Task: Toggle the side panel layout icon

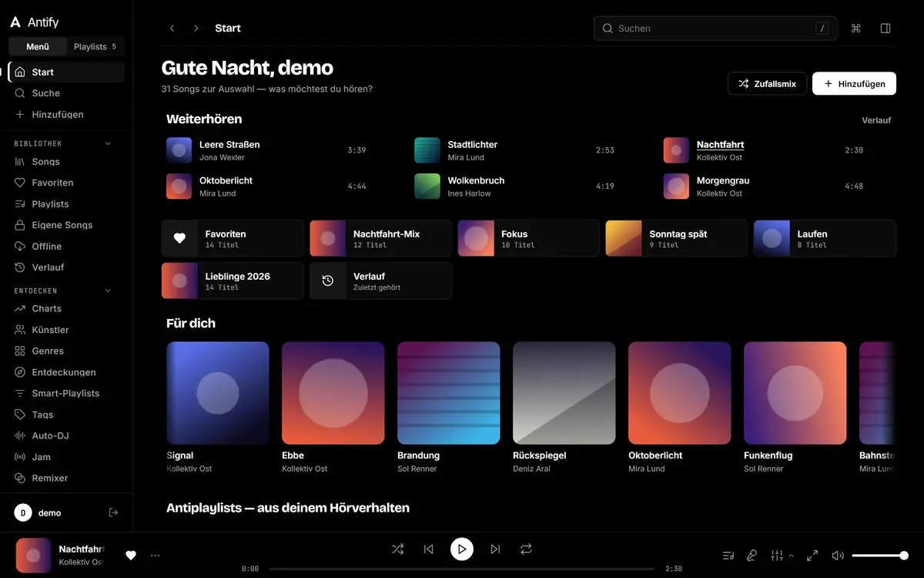Action: (x=885, y=29)
